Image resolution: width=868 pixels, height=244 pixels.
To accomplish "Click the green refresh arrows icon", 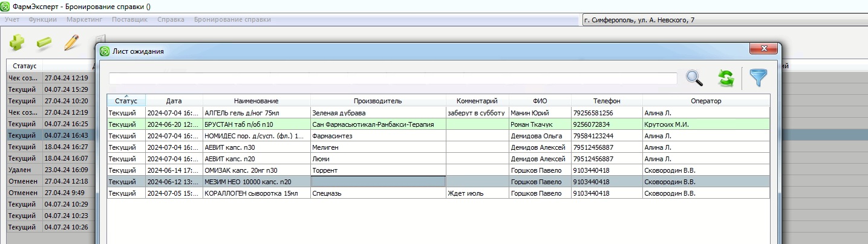I will click(725, 78).
